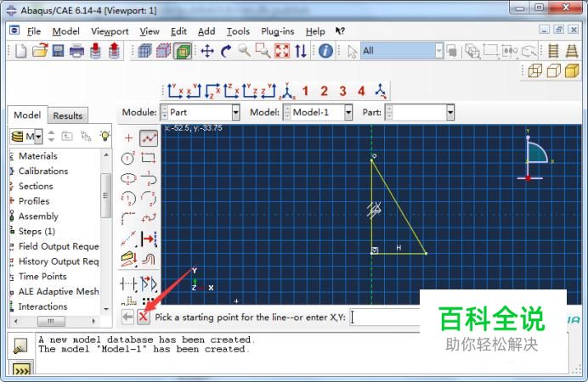The height and width of the screenshot is (382, 588).
Task: Invoke context-sensitive help arrow
Action: coord(340,31)
